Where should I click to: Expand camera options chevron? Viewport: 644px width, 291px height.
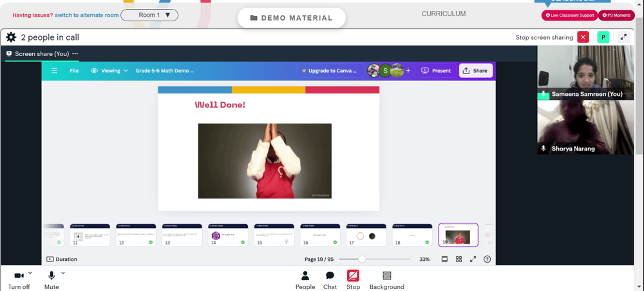30,272
